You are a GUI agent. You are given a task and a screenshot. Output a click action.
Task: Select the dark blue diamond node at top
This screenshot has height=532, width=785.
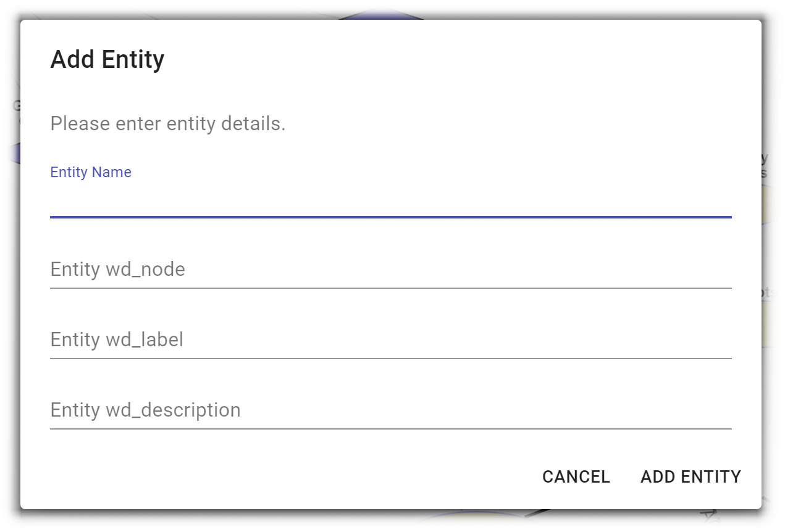381,12
